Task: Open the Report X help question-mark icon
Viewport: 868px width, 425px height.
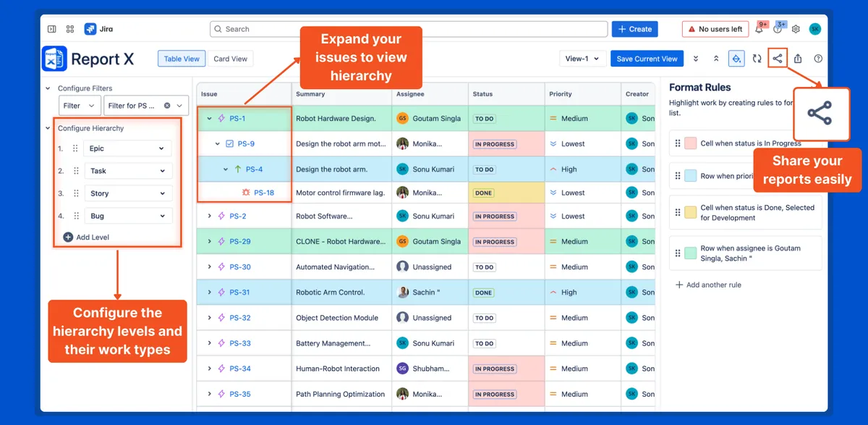Action: click(x=818, y=59)
